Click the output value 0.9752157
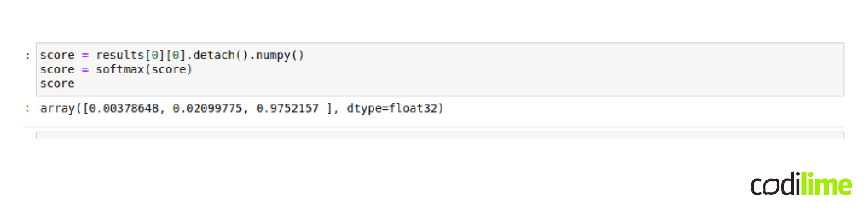Screen dimensions: 868x211 pyautogui.click(x=287, y=109)
